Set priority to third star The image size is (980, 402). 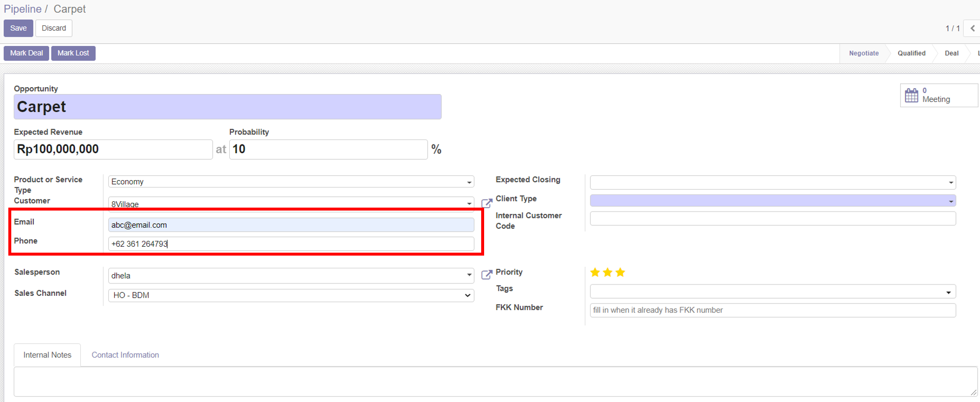click(x=620, y=272)
